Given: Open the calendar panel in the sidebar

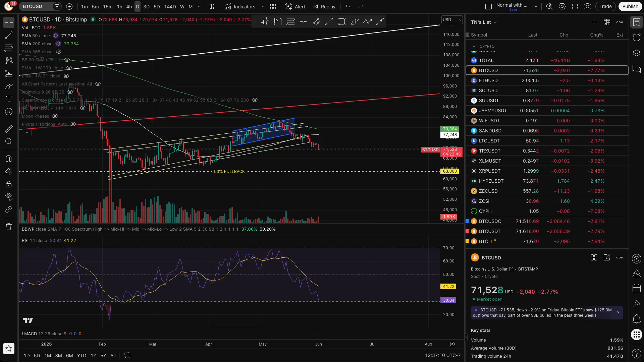Looking at the screenshot, I should click(x=636, y=288).
